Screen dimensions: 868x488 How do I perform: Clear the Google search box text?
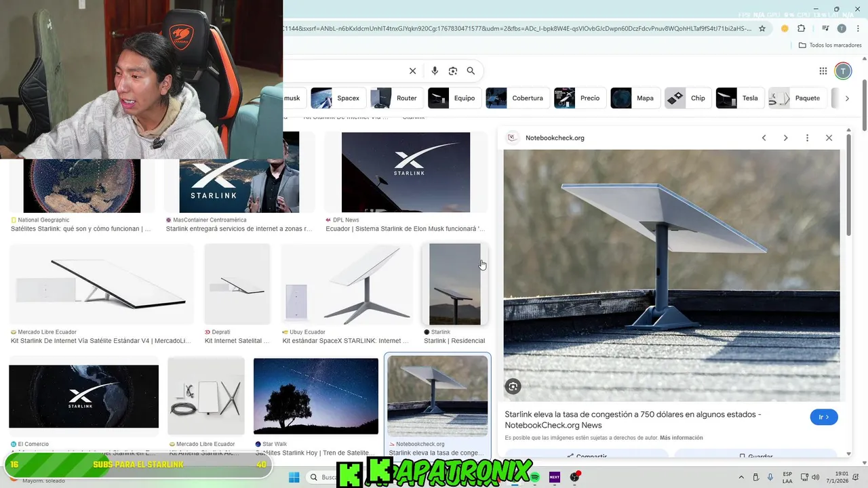pyautogui.click(x=412, y=71)
